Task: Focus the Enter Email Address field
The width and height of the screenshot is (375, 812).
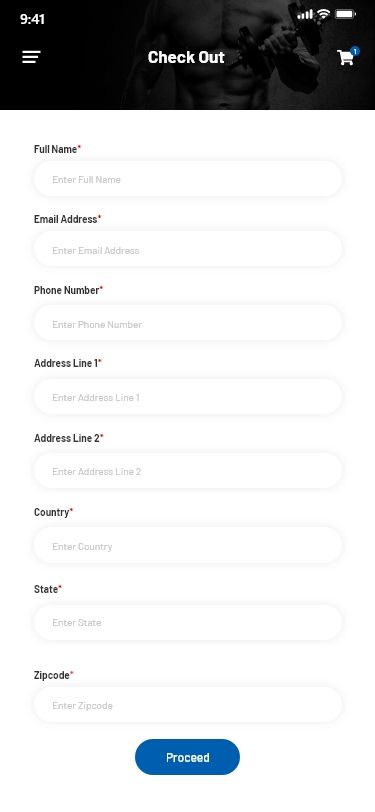Action: (188, 250)
